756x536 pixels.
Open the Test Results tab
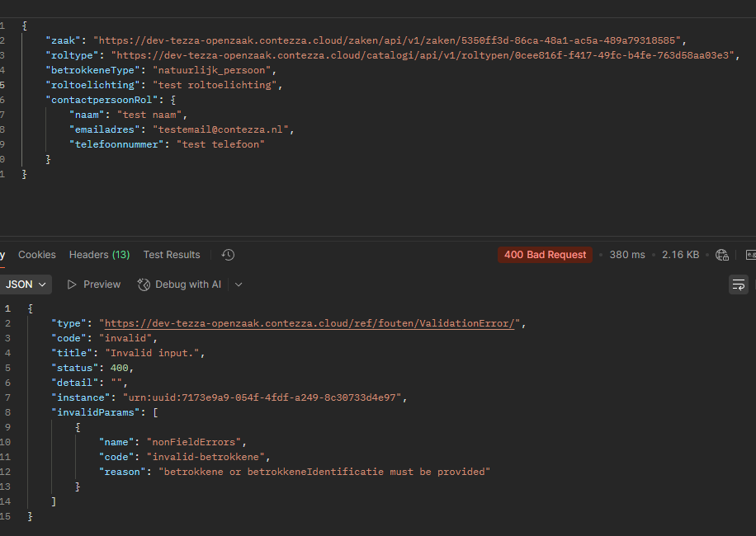[172, 255]
